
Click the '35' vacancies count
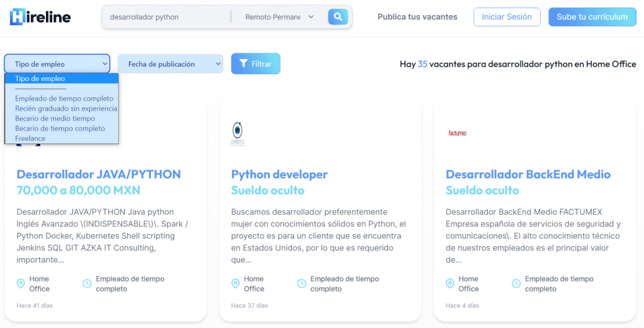click(423, 64)
